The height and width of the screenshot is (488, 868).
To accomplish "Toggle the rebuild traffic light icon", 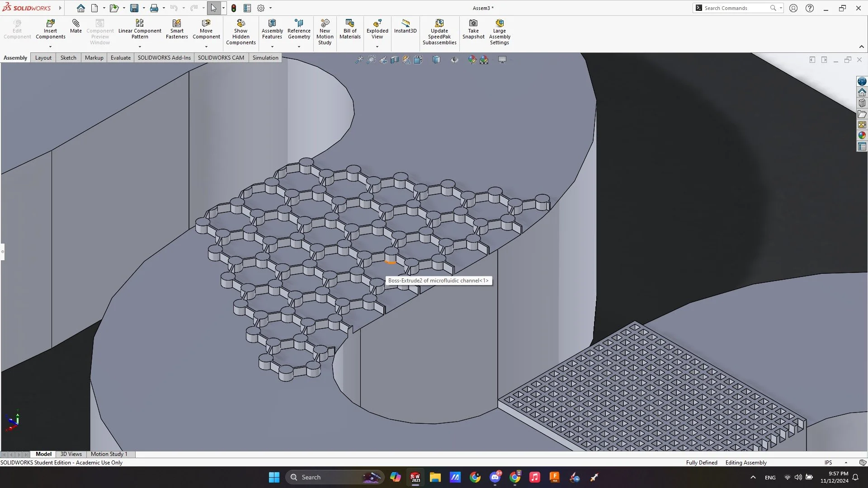I will (234, 8).
